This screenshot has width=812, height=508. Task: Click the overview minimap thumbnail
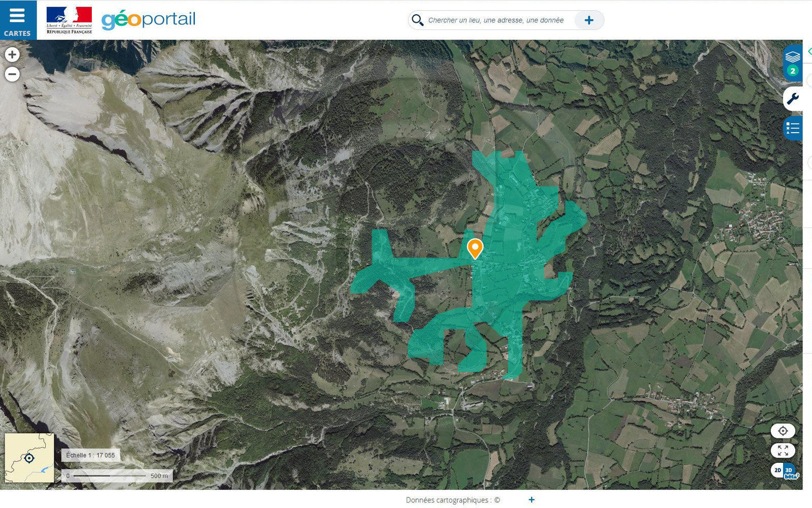(29, 458)
